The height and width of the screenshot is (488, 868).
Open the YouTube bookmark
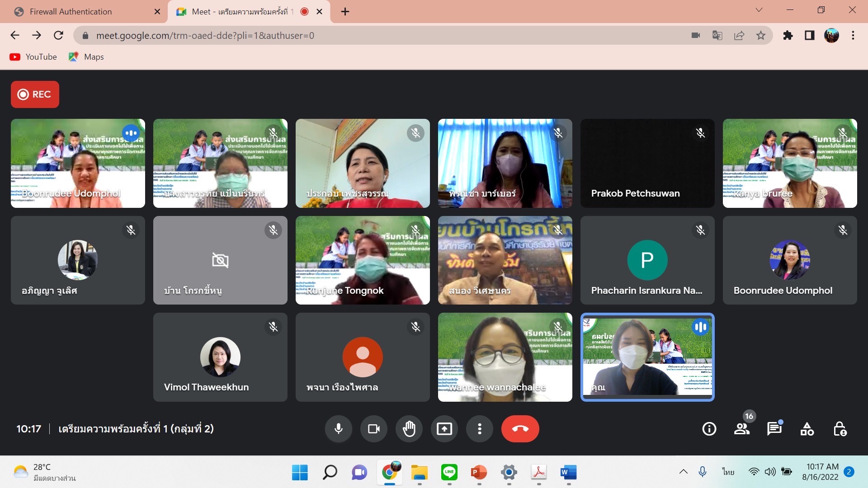(33, 57)
